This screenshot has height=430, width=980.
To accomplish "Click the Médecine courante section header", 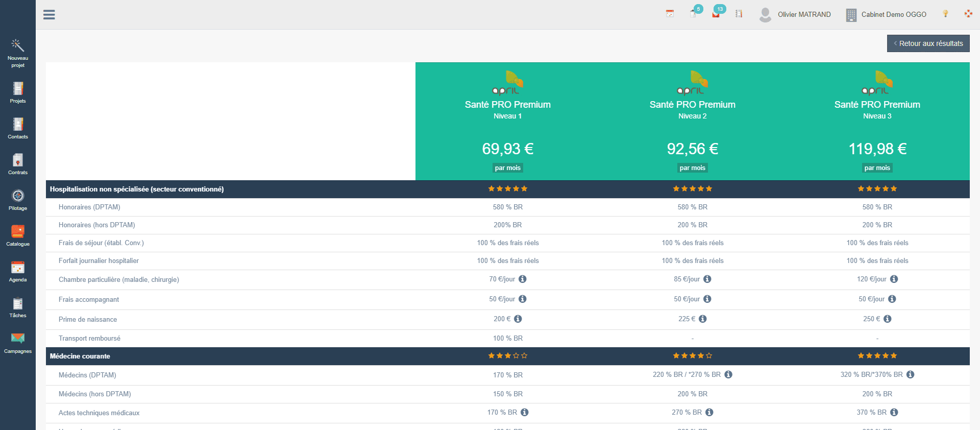I will [80, 356].
